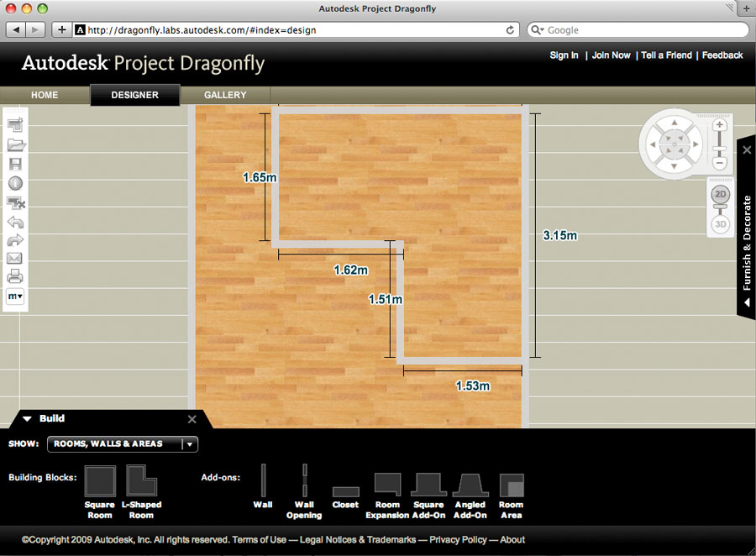Click the 1.62m dimension label
This screenshot has height=556, width=756.
click(x=351, y=270)
